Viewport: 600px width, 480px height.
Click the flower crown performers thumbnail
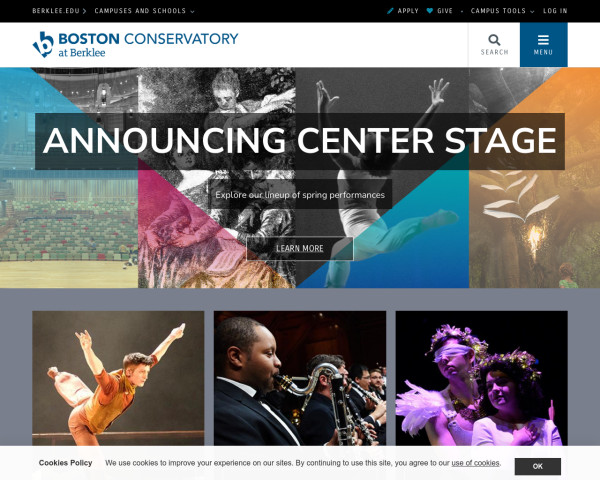(x=481, y=378)
